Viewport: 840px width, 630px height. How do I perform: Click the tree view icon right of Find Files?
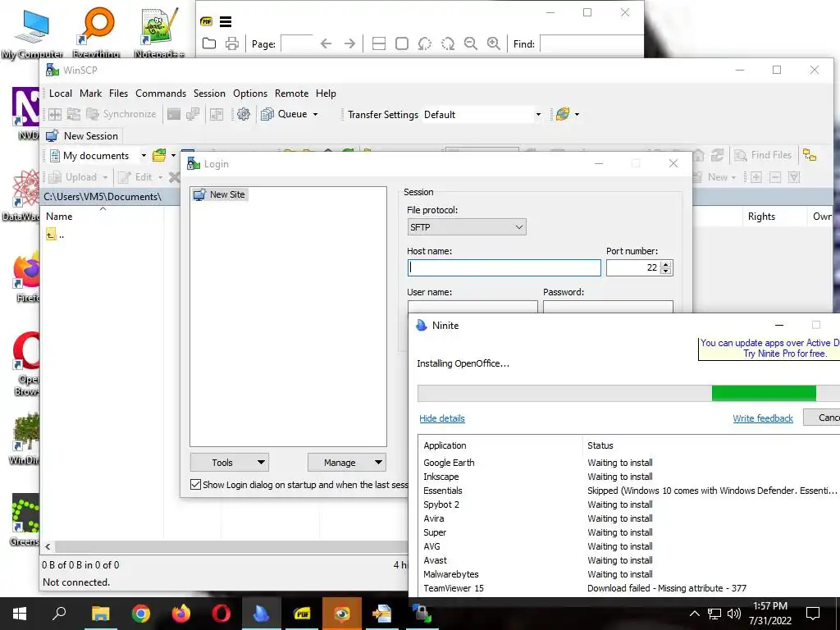[810, 155]
